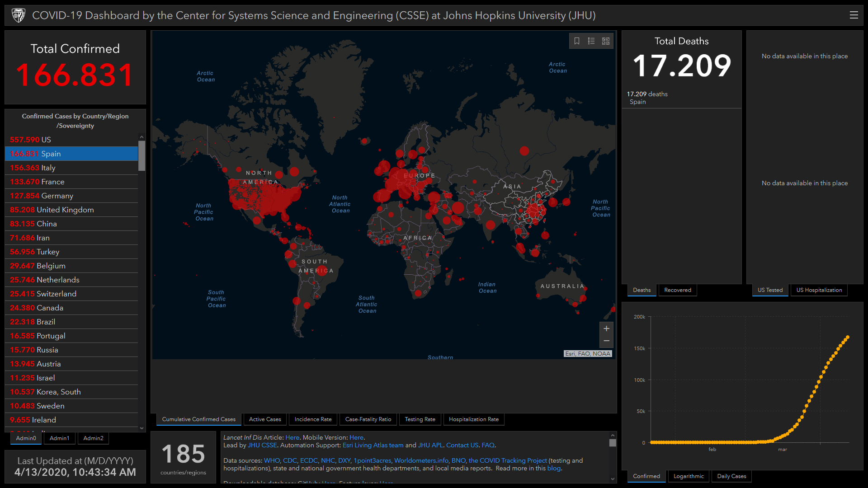Select Russia in the country list

point(71,350)
